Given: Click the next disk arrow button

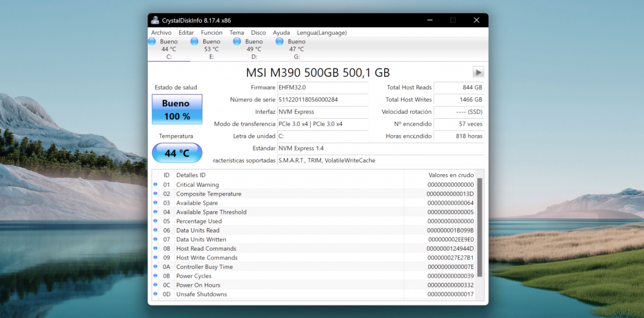Looking at the screenshot, I should point(478,72).
